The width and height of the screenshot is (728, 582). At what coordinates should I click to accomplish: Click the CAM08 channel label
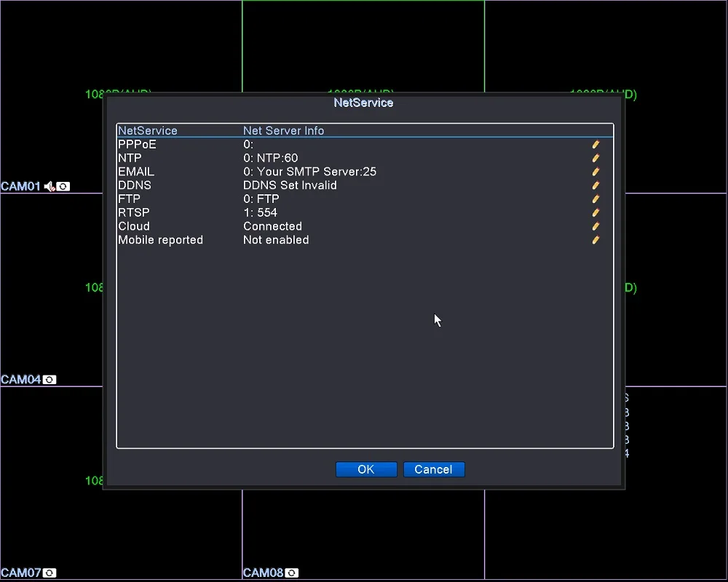pyautogui.click(x=264, y=573)
